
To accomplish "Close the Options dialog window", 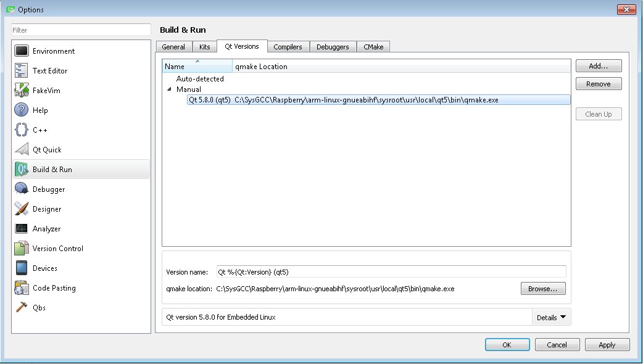I will coord(626,9).
